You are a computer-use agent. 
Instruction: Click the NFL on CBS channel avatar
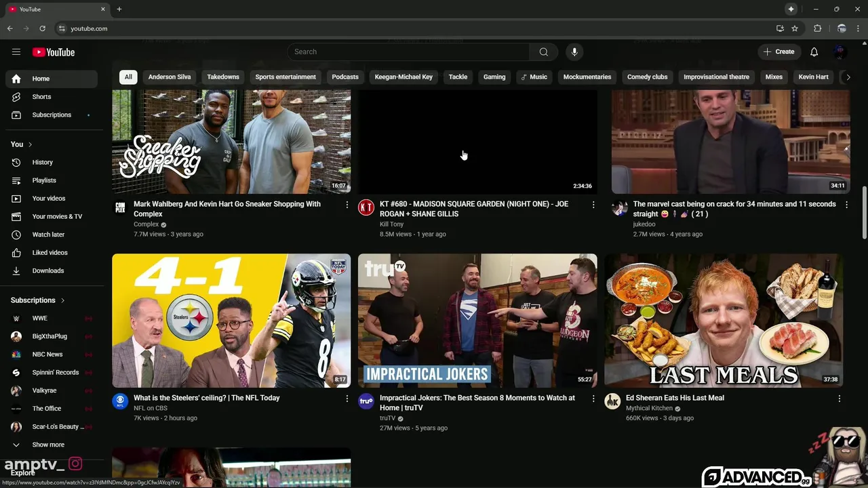[x=120, y=401]
